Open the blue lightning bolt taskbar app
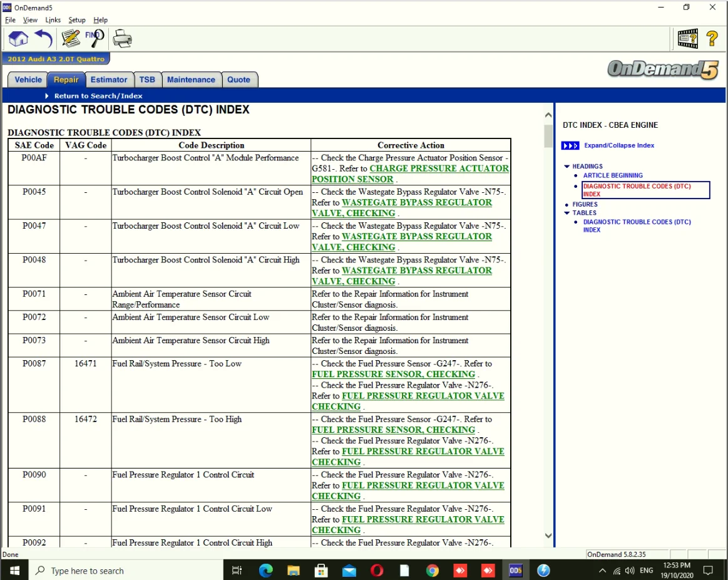 pos(543,570)
